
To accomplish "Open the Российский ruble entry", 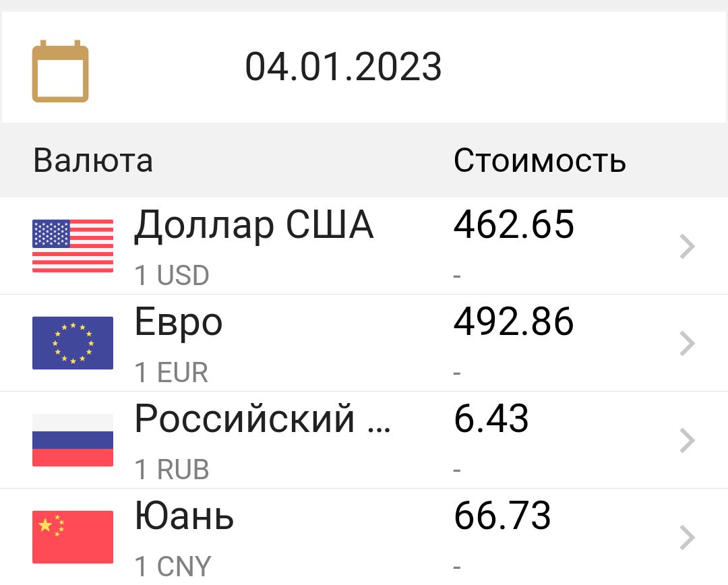I will [262, 419].
